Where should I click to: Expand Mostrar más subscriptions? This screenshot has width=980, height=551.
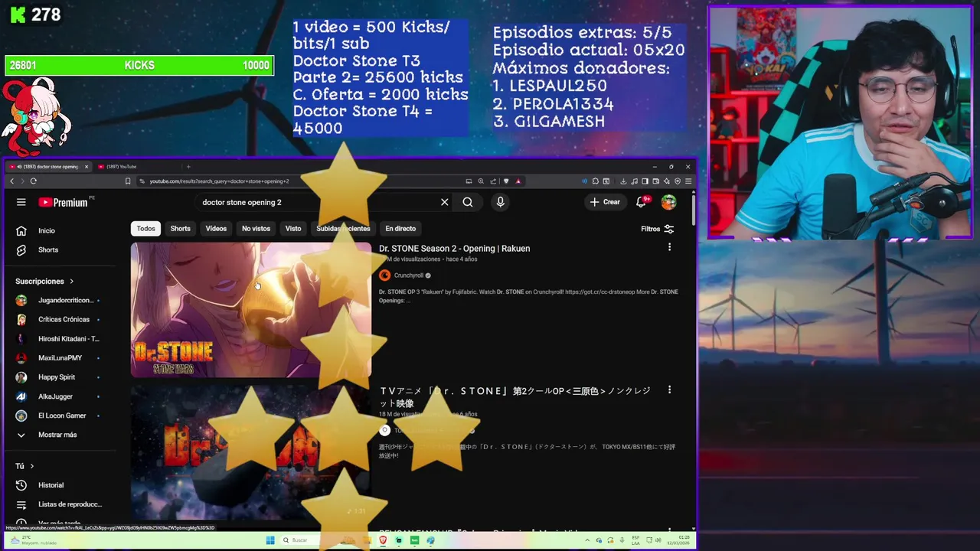pyautogui.click(x=57, y=435)
